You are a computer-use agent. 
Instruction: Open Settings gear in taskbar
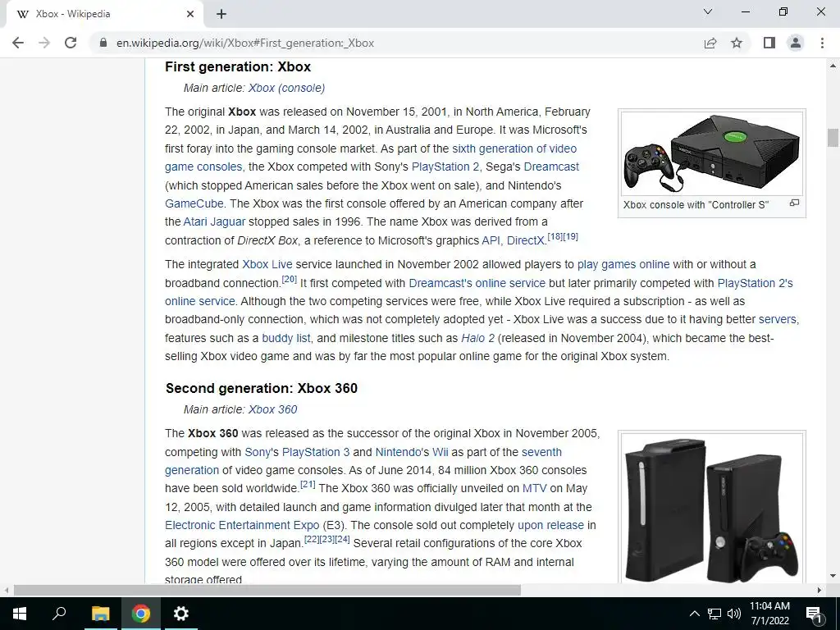coord(181,614)
